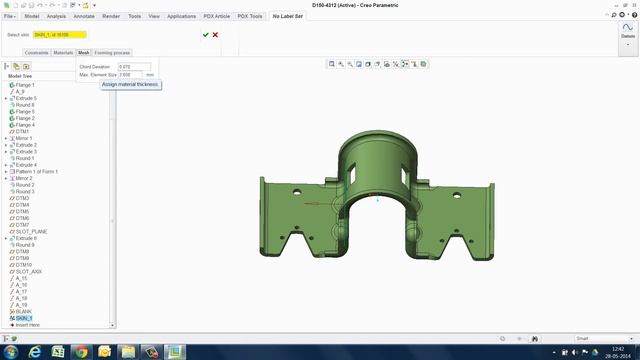Click the Max Element Size input field
The width and height of the screenshot is (640, 360).
tap(130, 75)
